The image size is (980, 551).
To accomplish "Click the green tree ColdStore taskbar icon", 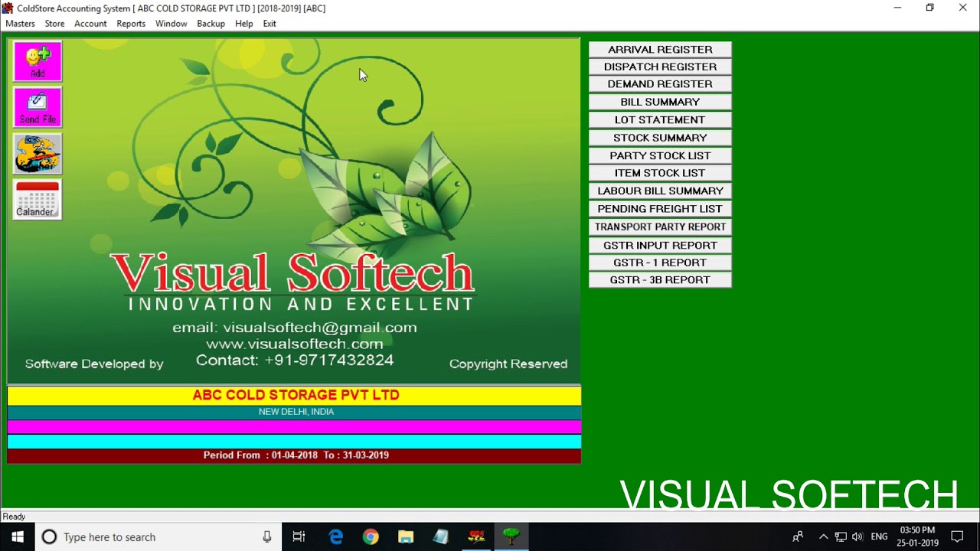I will 511,537.
